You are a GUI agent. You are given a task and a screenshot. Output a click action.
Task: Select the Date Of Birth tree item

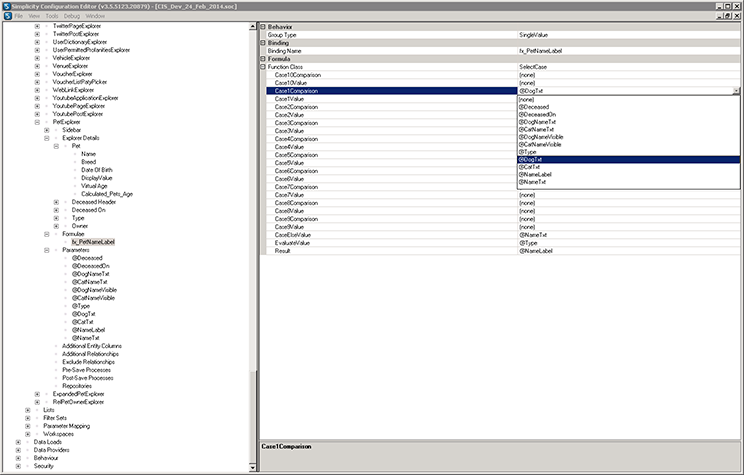[x=97, y=170]
